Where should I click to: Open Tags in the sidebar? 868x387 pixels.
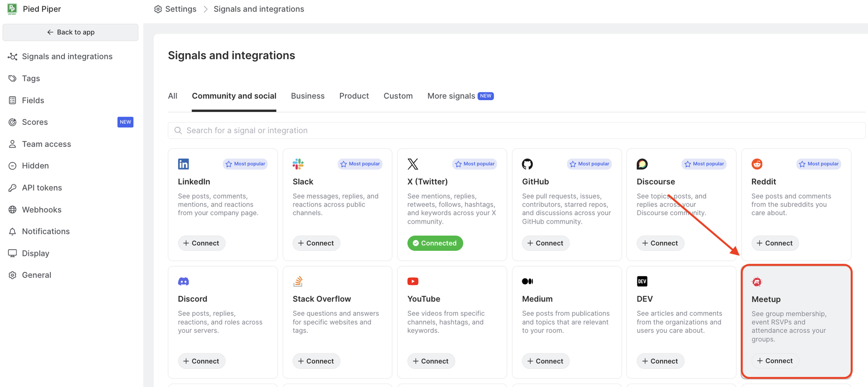(x=31, y=79)
